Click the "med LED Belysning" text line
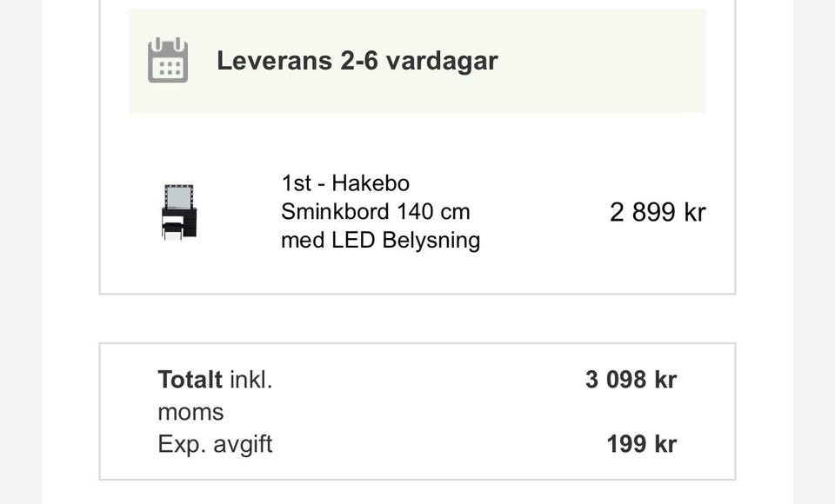 coord(380,240)
